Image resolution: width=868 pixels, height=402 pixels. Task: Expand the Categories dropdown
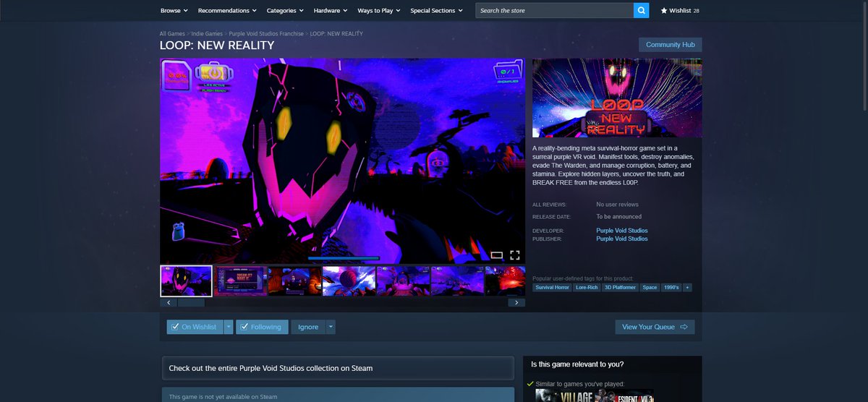(x=286, y=11)
